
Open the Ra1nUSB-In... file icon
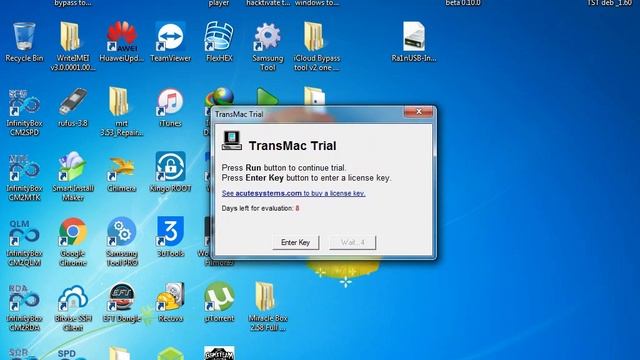click(414, 41)
